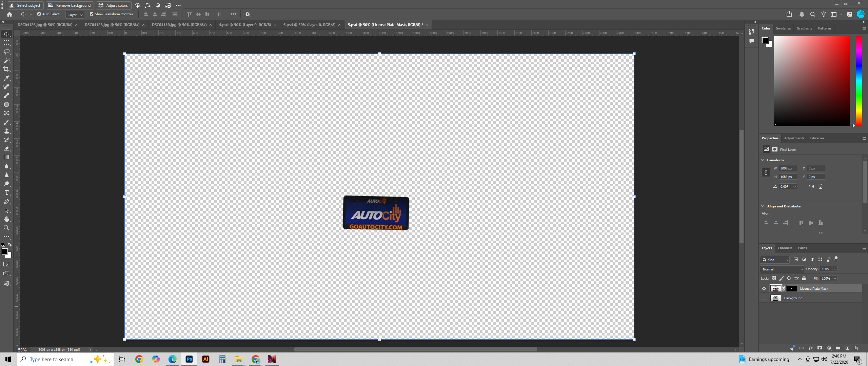Show the Background layer
This screenshot has height=366, width=868.
coord(764,298)
